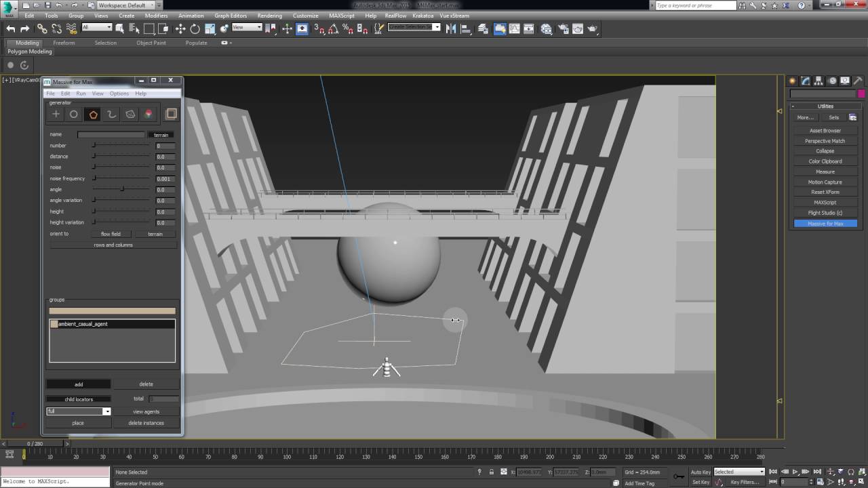Open the selection filter All dropdown

96,27
